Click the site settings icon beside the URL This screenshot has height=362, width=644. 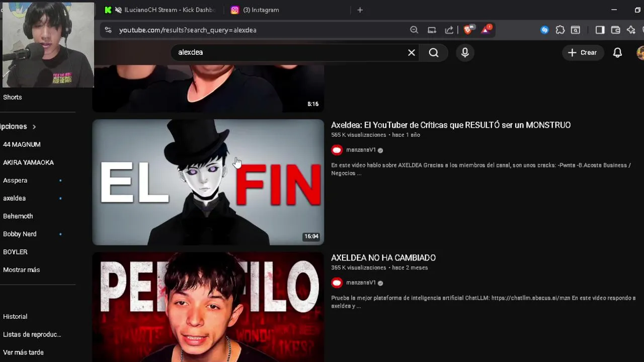pyautogui.click(x=108, y=30)
